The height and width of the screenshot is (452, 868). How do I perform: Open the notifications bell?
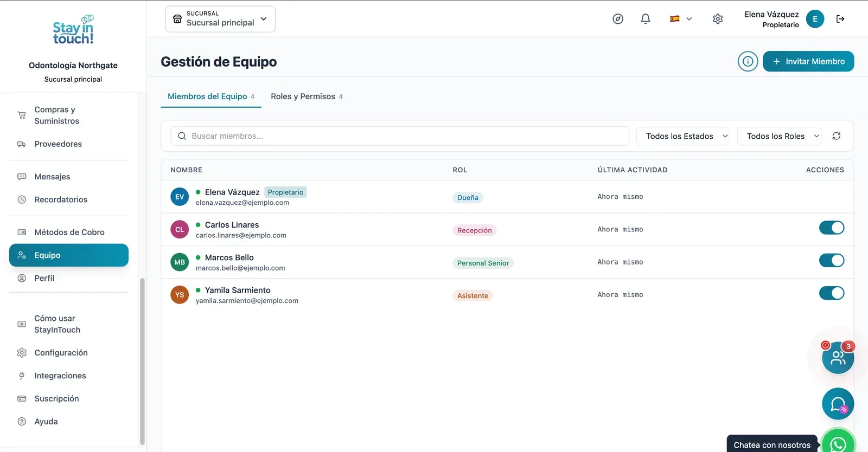click(646, 19)
